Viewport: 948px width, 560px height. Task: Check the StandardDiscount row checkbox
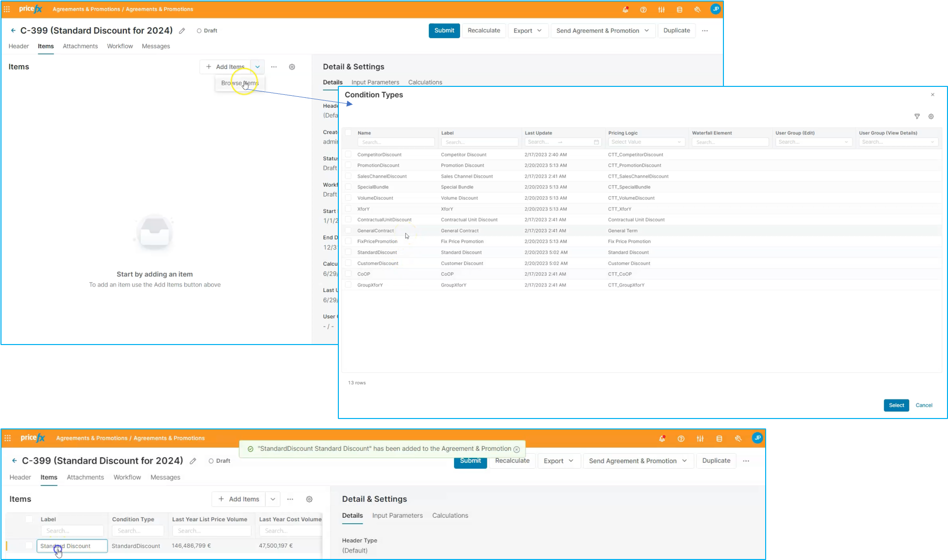(x=348, y=252)
